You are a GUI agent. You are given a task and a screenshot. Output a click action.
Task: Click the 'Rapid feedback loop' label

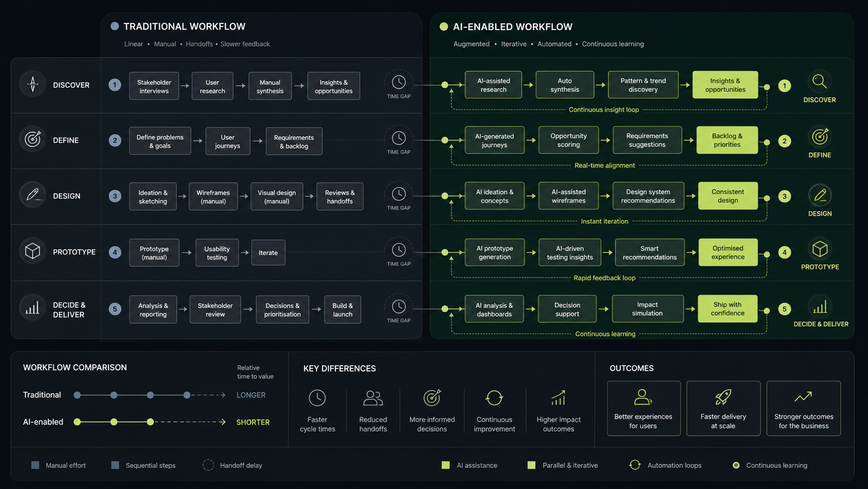click(604, 278)
